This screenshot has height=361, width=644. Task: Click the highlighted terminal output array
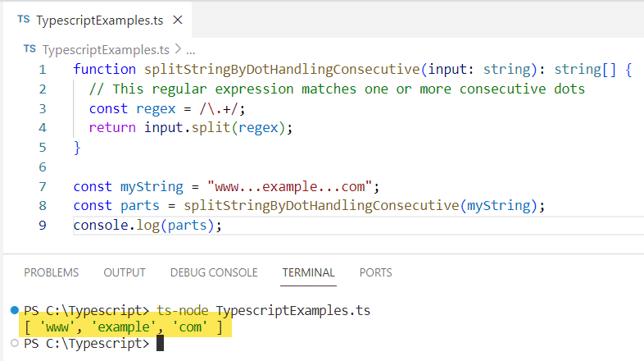pyautogui.click(x=123, y=327)
